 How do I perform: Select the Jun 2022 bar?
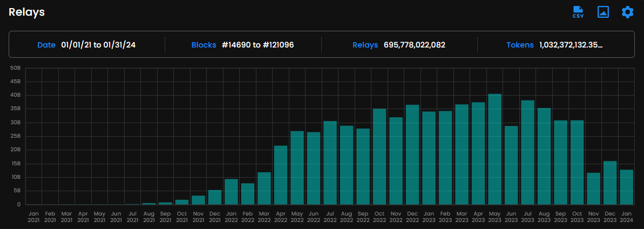click(x=314, y=169)
